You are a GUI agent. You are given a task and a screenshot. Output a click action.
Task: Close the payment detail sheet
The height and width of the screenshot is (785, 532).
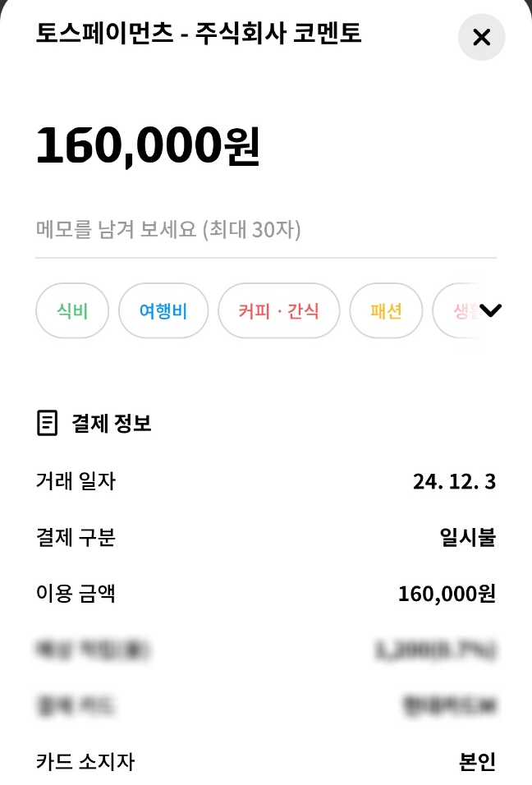tap(481, 37)
